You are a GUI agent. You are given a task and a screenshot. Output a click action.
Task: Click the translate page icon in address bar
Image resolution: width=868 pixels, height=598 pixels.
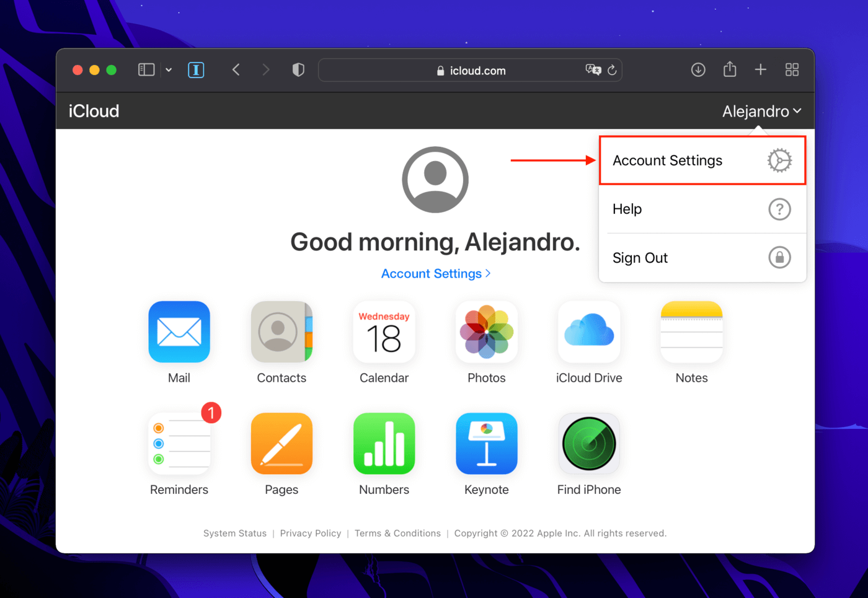coord(593,70)
